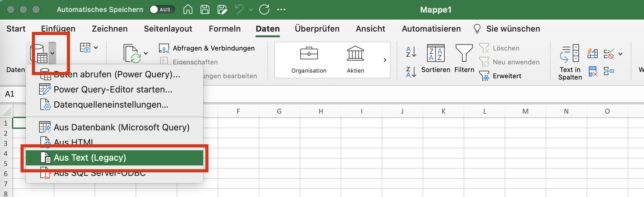Select row header 1
Image resolution: width=644 pixels, height=197 pixels.
click(6, 123)
